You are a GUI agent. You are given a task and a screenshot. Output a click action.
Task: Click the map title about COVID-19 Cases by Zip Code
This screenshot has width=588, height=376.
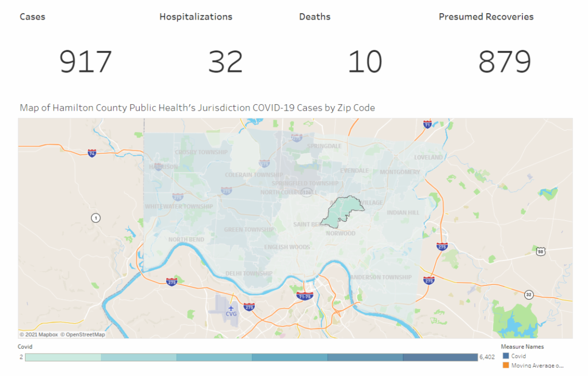point(197,108)
